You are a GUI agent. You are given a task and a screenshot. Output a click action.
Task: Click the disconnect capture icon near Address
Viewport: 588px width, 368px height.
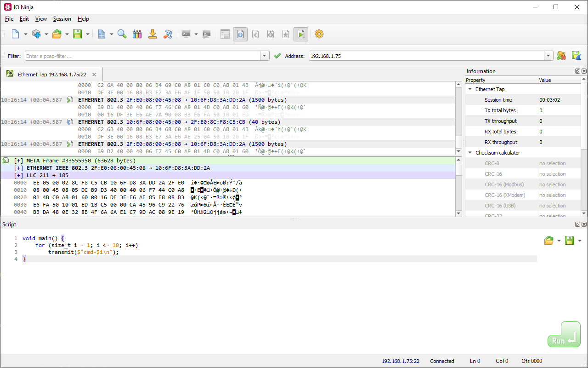click(561, 56)
